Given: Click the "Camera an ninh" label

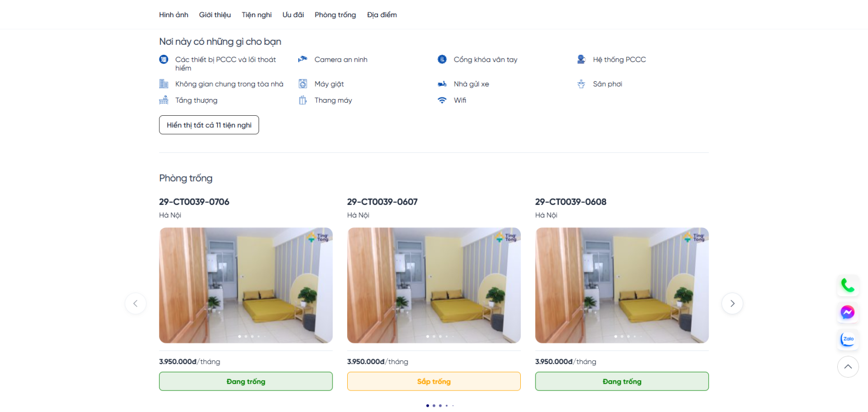Looking at the screenshot, I should point(341,59).
